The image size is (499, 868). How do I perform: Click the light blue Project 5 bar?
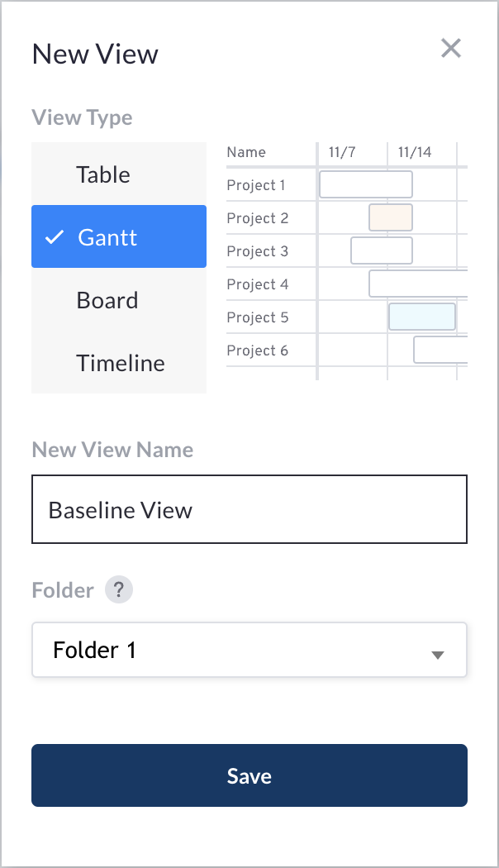422,317
